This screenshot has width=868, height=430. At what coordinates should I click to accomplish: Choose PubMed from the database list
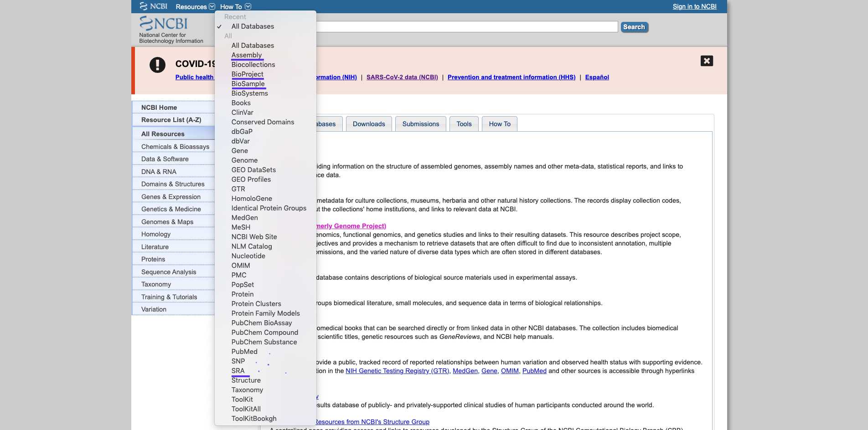pyautogui.click(x=244, y=352)
